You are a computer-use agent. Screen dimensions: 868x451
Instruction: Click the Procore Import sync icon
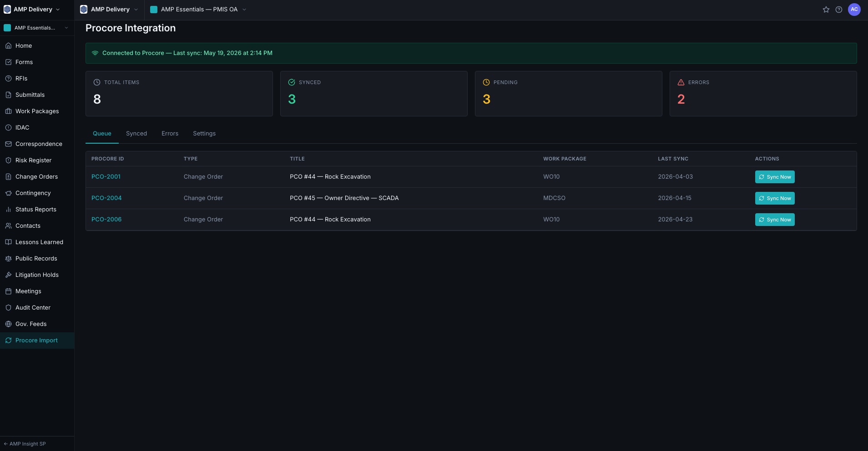(8, 341)
